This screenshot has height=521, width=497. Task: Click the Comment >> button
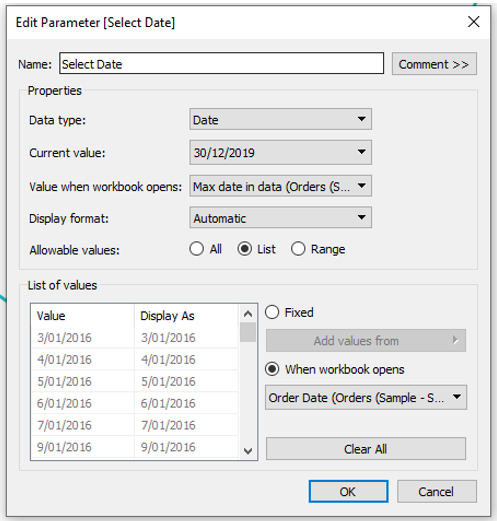pos(434,64)
